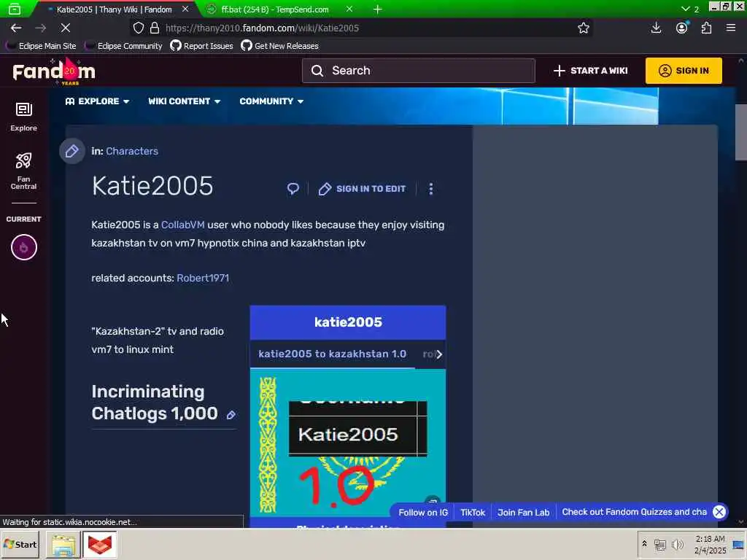Click the current wiki avatar icon

point(24,247)
